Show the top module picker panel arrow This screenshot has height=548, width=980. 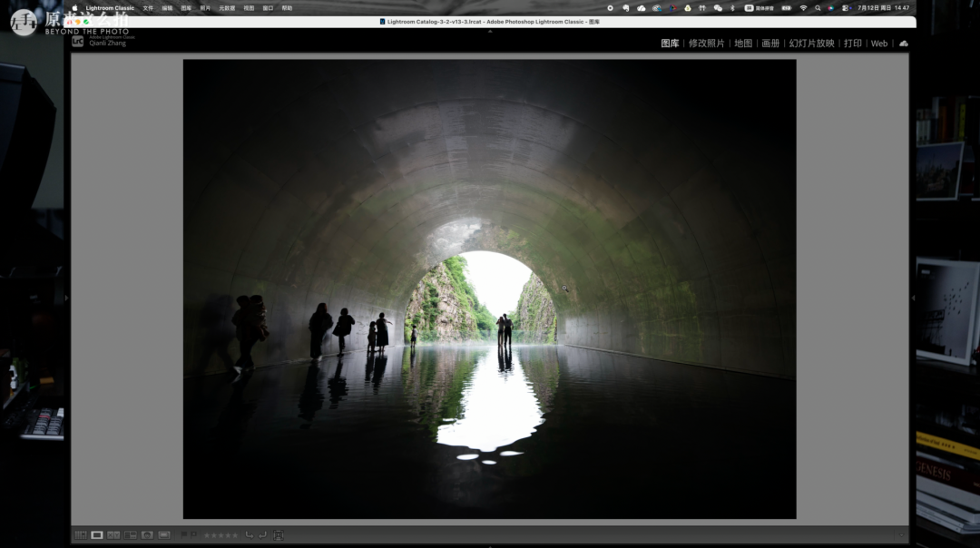coord(490,31)
